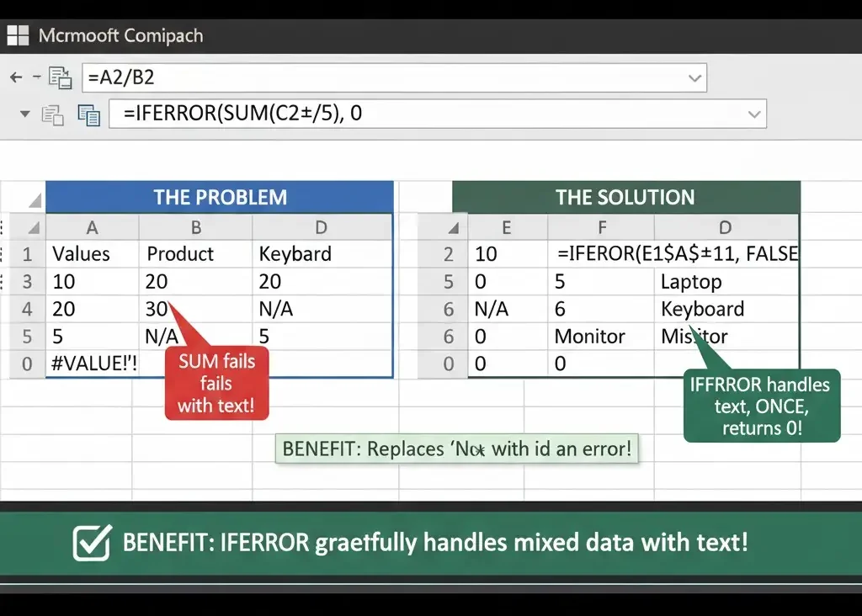This screenshot has height=616, width=862.
Task: Click the blue THE PROBLEM header
Action: tap(219, 198)
